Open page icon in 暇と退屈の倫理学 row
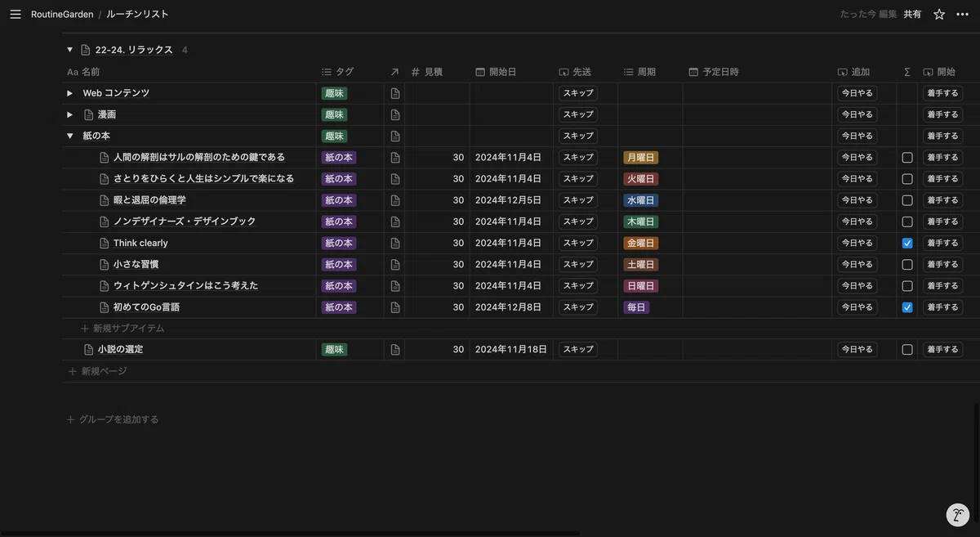 pyautogui.click(x=395, y=200)
